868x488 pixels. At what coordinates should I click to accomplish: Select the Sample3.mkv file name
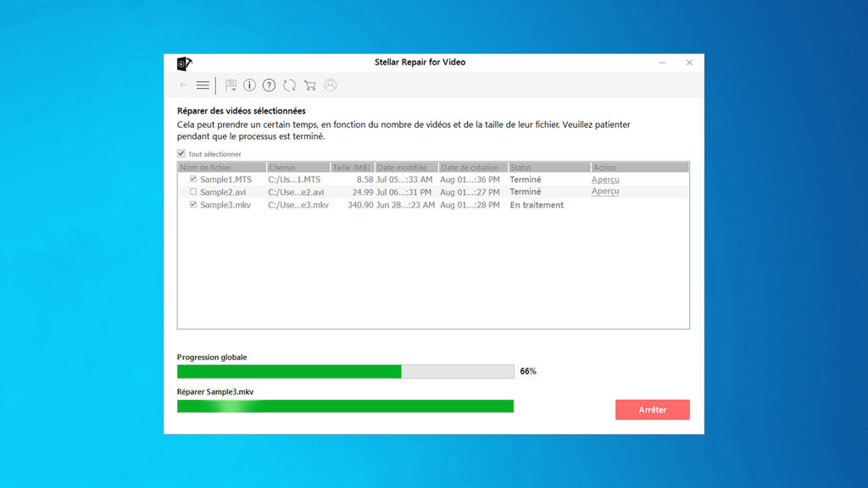click(x=225, y=205)
